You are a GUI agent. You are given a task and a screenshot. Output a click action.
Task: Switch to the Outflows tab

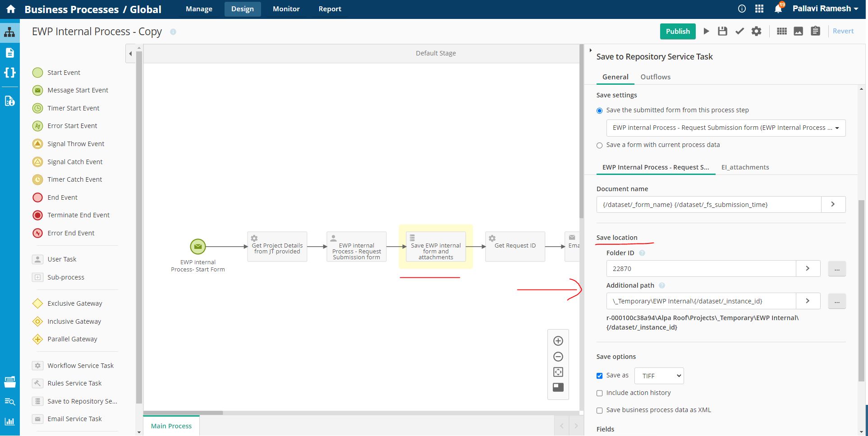tap(655, 77)
